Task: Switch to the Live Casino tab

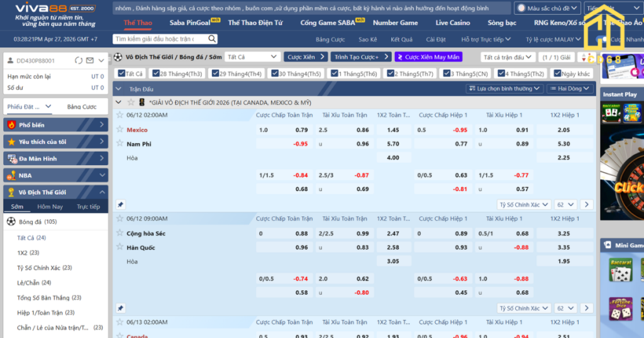Action: click(452, 23)
